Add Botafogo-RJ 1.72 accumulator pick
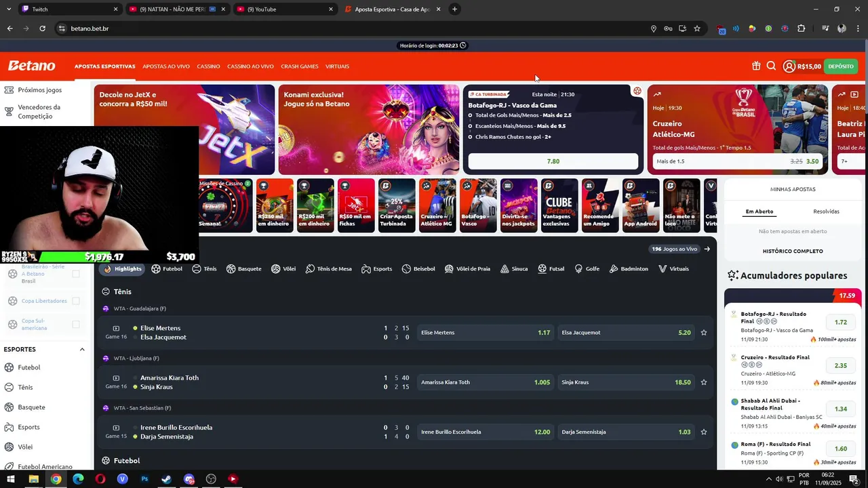 click(x=841, y=323)
